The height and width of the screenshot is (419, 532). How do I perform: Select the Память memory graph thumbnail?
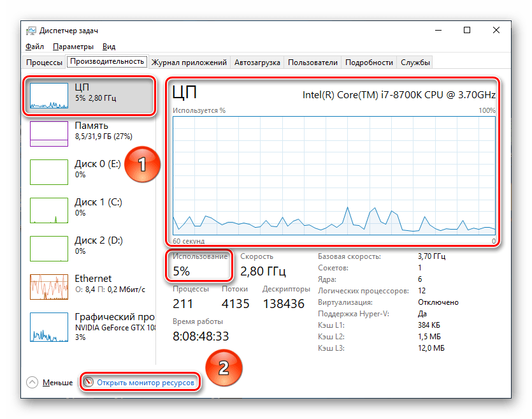coord(49,134)
